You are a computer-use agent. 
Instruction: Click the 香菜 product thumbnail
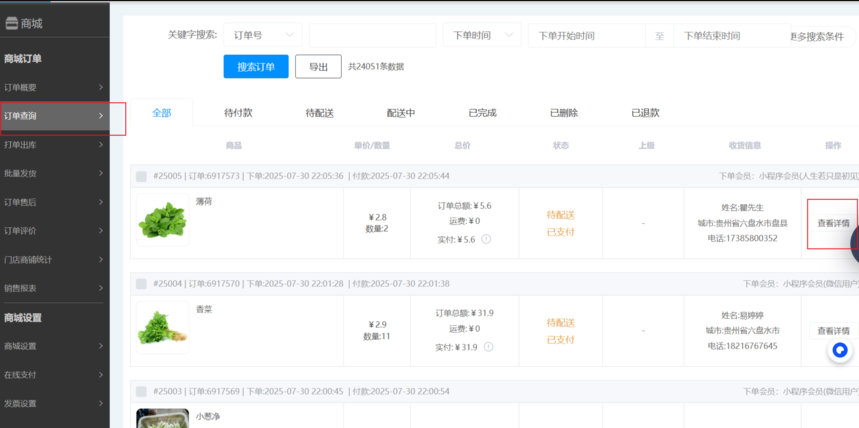pos(163,327)
